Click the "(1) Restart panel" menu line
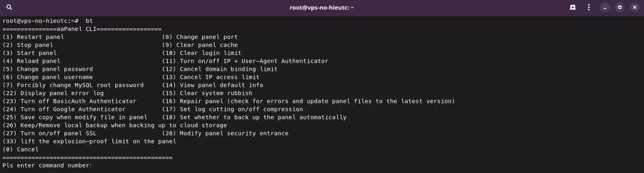The image size is (644, 173). [x=33, y=37]
